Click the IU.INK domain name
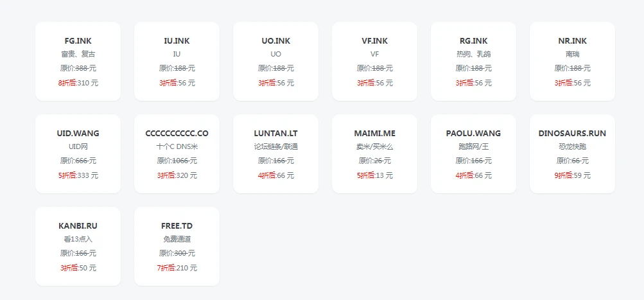This screenshot has height=300, width=644. (177, 41)
